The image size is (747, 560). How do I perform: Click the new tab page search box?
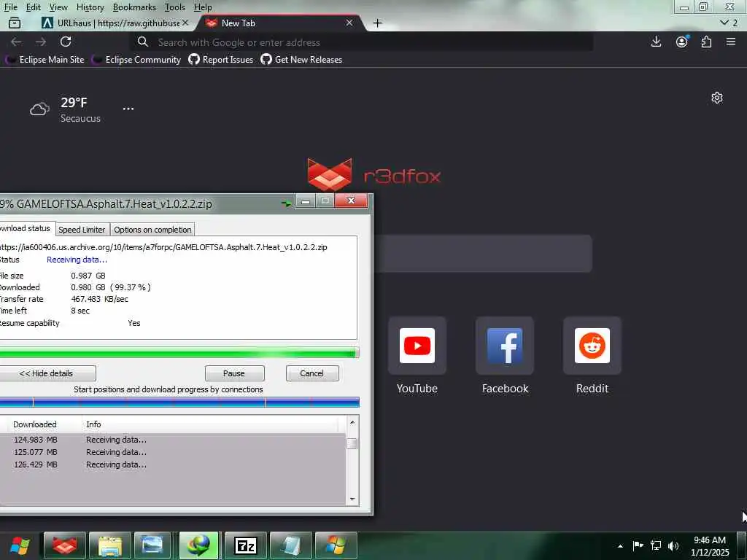click(x=482, y=253)
